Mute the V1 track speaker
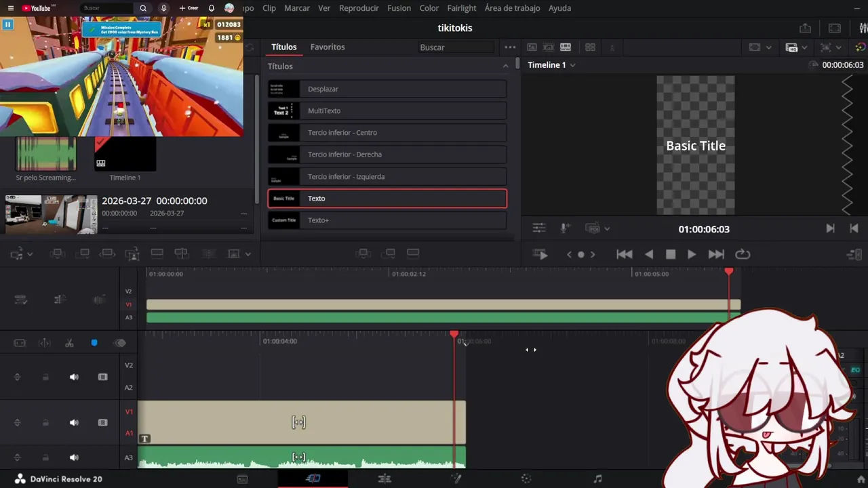This screenshot has width=868, height=488. click(74, 422)
